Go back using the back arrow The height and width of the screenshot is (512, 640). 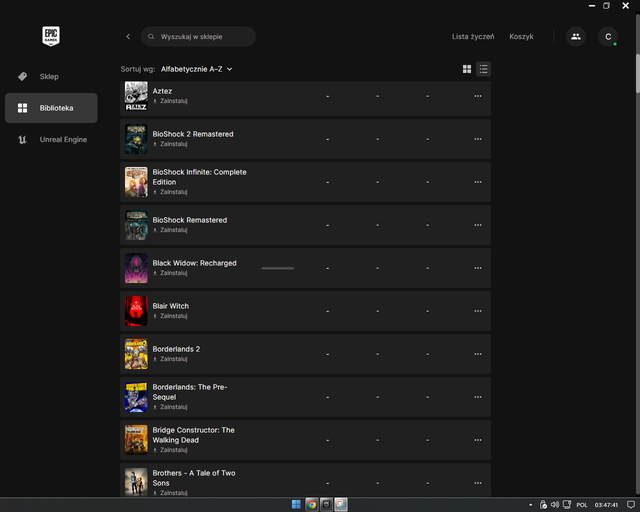pos(128,37)
